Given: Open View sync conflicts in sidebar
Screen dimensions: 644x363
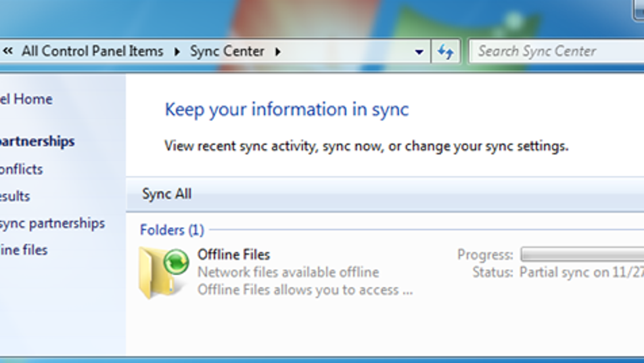Looking at the screenshot, I should click(x=22, y=169).
